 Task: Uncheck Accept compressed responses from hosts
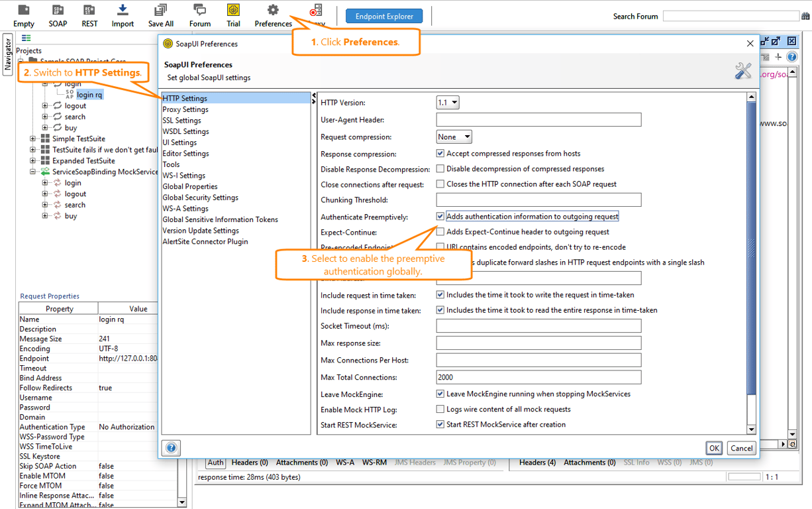pyautogui.click(x=440, y=152)
